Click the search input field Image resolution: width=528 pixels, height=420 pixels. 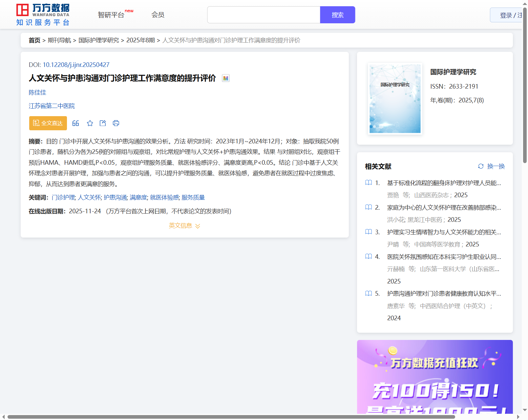pyautogui.click(x=264, y=15)
